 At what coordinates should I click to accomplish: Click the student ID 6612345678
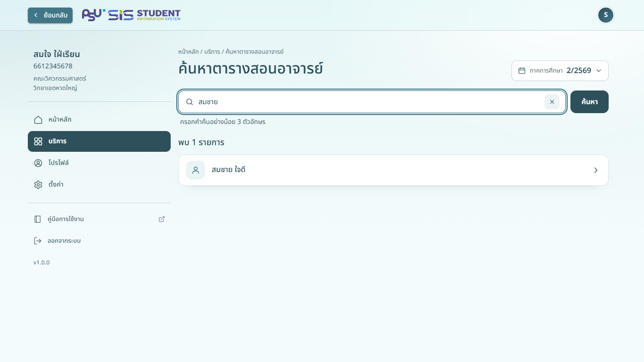click(x=53, y=66)
